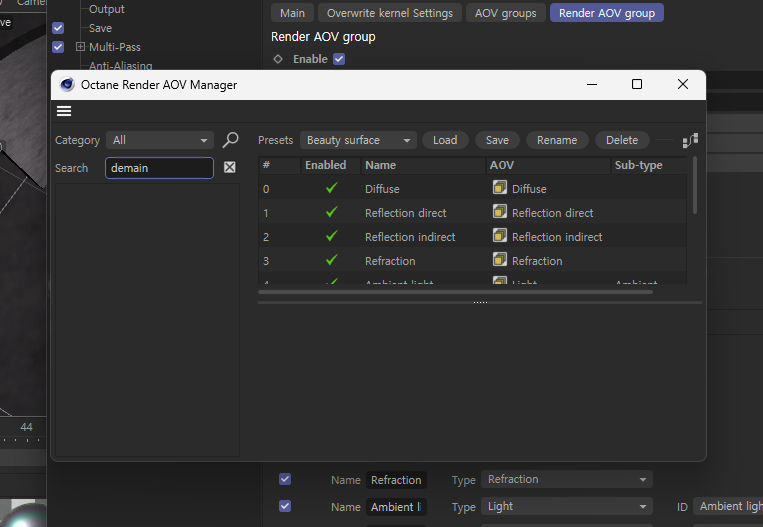Toggle the enabled checkmark for Reflection direct
This screenshot has height=527, width=763.
tap(331, 212)
